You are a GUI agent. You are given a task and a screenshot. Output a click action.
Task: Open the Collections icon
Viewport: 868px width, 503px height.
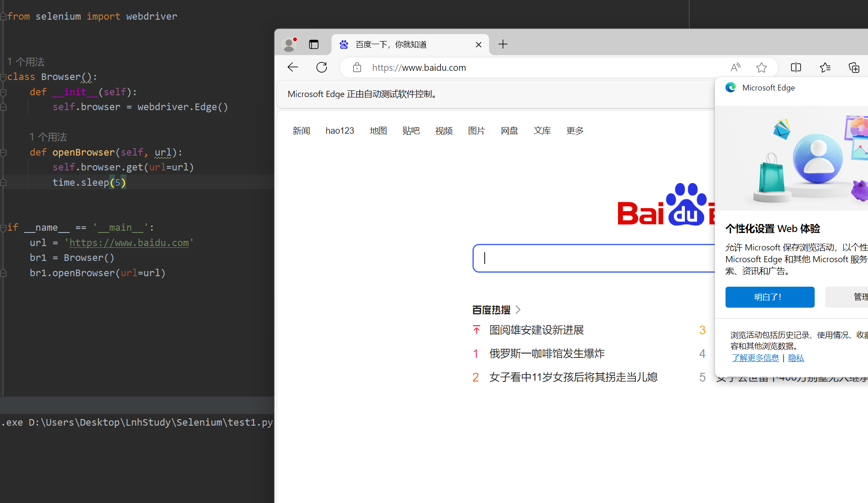[x=854, y=67]
